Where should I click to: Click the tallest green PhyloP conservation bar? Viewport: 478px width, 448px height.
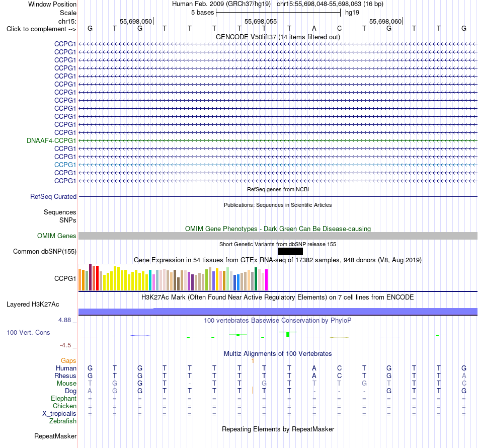point(288,334)
